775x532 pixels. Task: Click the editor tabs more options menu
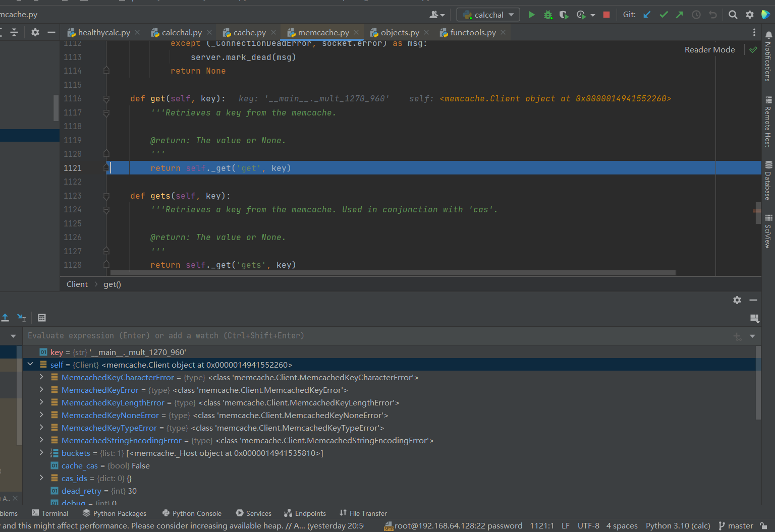[754, 32]
